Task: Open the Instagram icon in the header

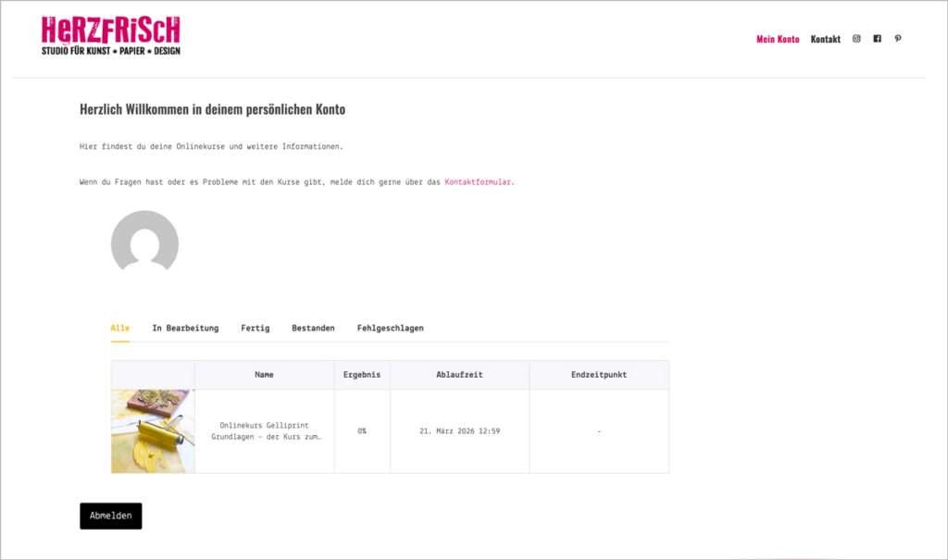Action: 856,39
